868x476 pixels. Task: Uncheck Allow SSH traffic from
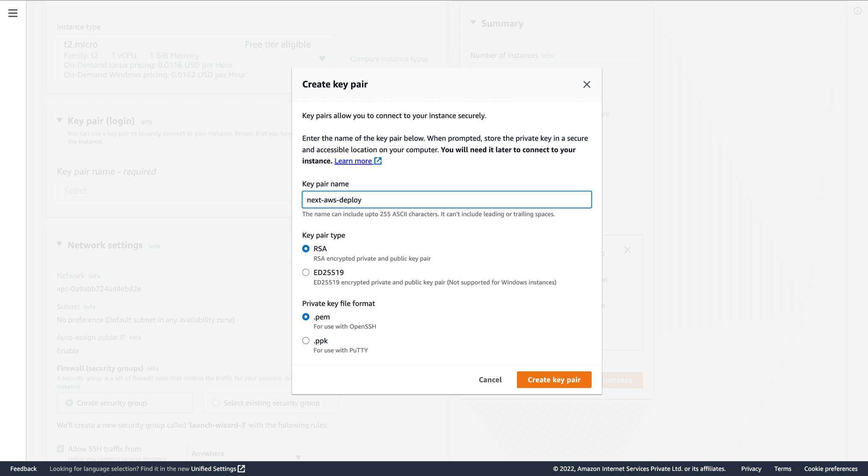[x=60, y=449]
